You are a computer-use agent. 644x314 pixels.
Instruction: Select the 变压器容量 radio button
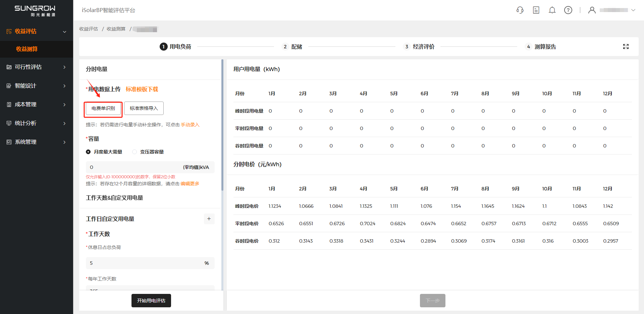tap(135, 152)
